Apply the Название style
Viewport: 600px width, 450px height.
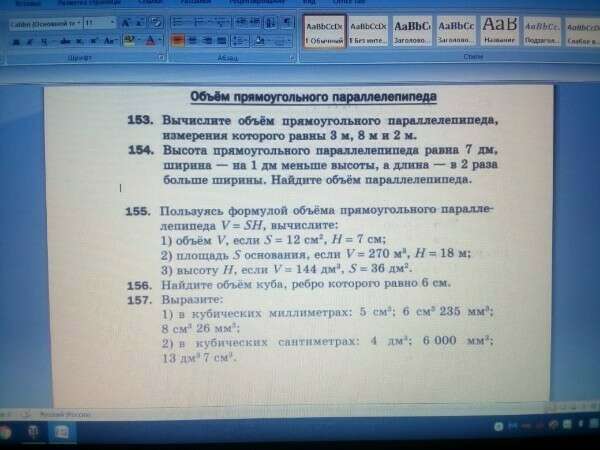click(499, 31)
